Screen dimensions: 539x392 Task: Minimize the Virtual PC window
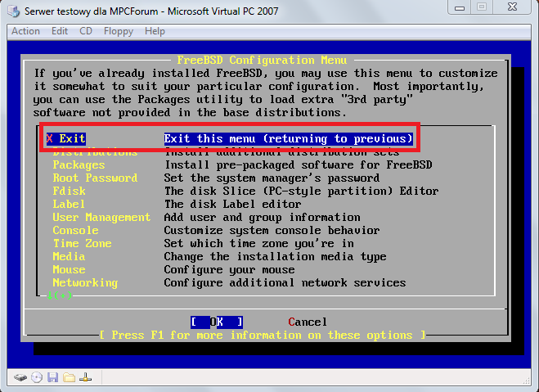(x=460, y=7)
